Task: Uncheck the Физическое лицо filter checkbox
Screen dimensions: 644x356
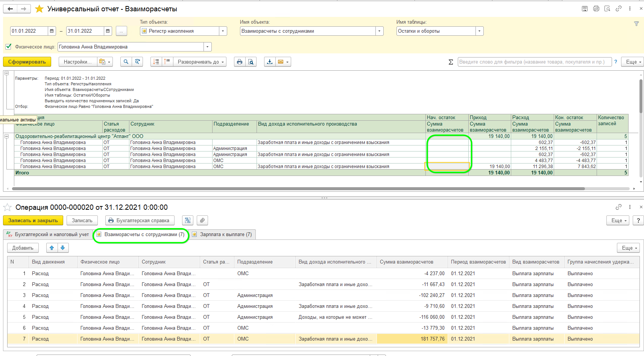Action: (x=8, y=47)
